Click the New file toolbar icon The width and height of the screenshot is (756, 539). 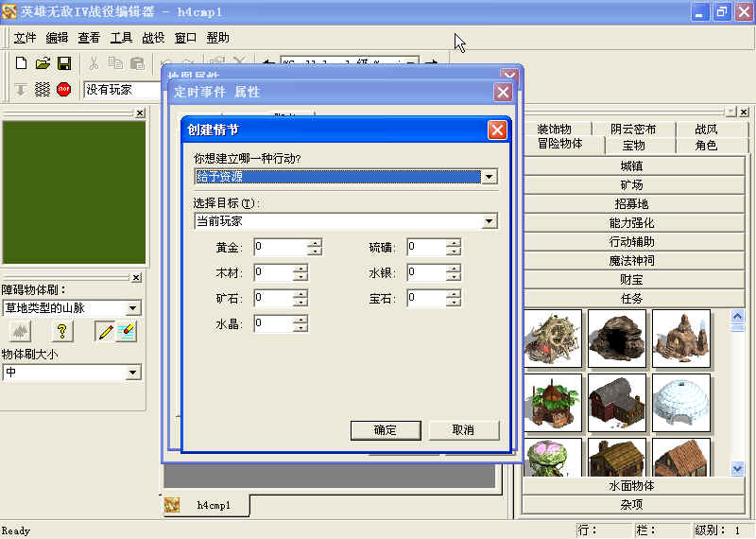pos(21,63)
